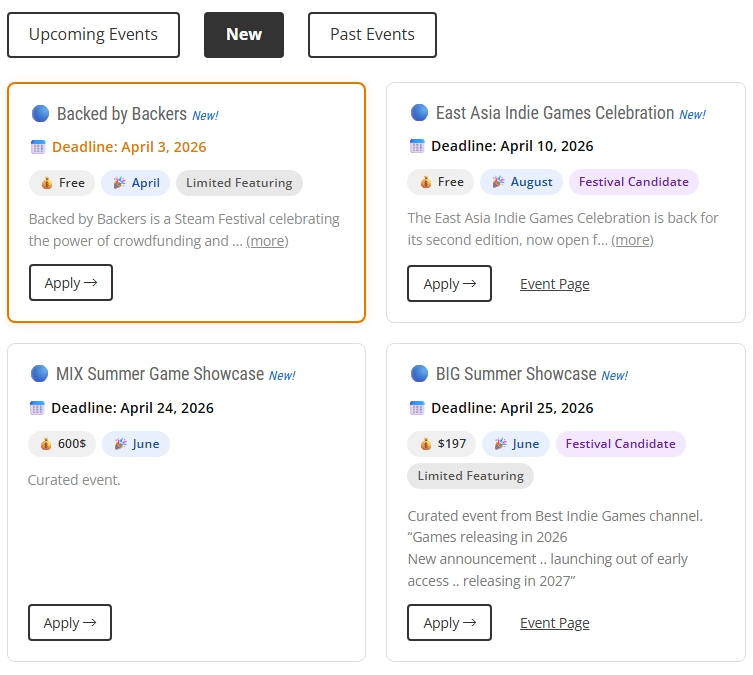Expand East Asia Indie Games description via (more)
Viewport: 753px width, 675px height.
(x=632, y=240)
